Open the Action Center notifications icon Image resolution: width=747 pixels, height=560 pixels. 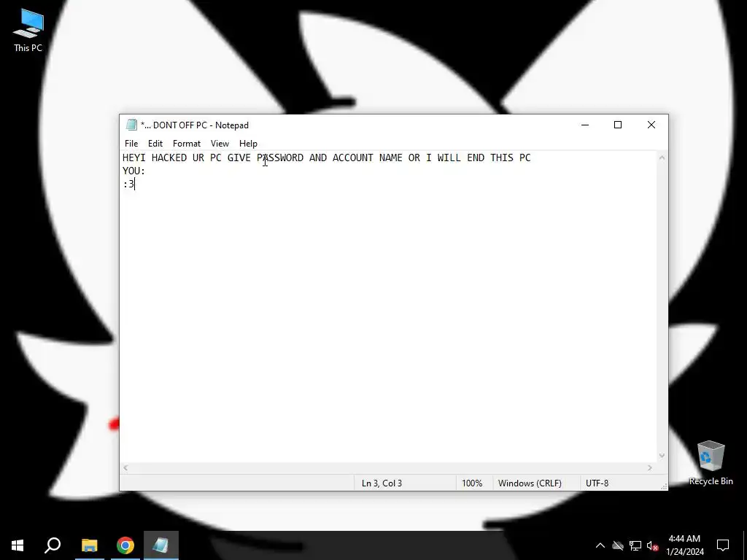pyautogui.click(x=723, y=545)
